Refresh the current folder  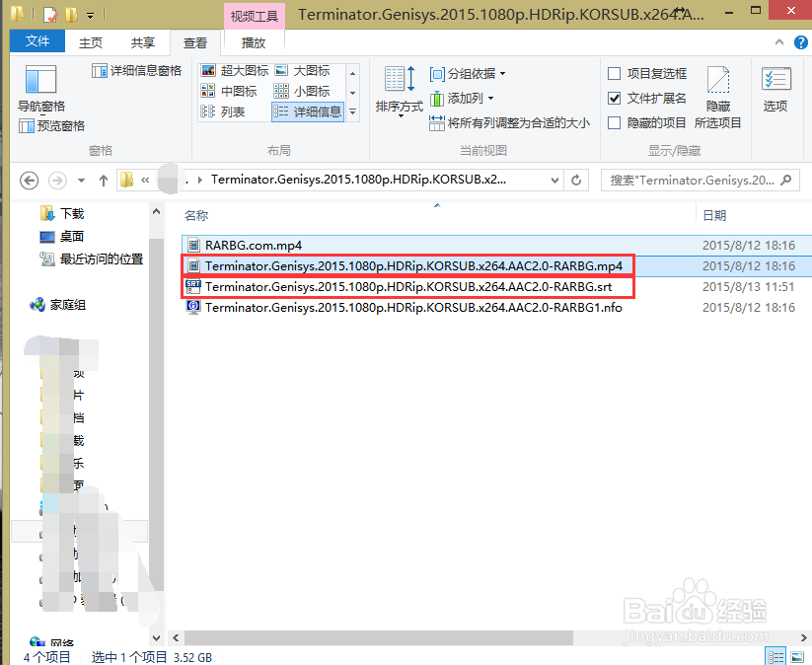tap(576, 181)
